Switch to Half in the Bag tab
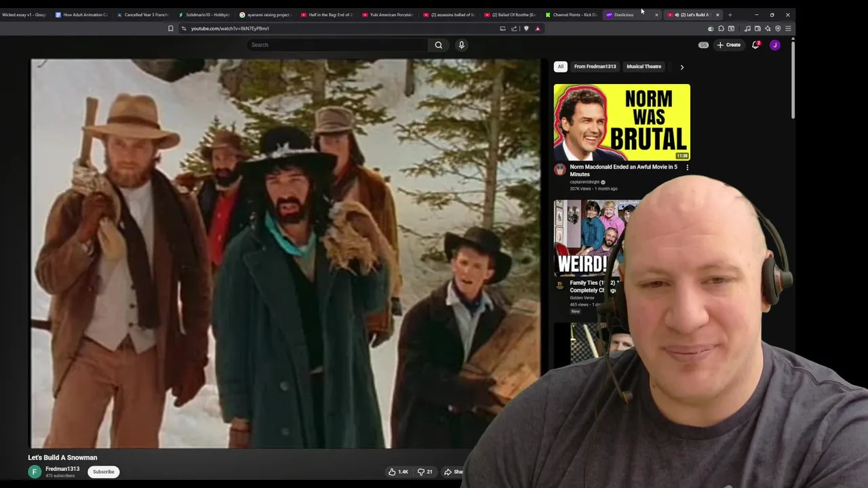868x488 pixels. (326, 14)
